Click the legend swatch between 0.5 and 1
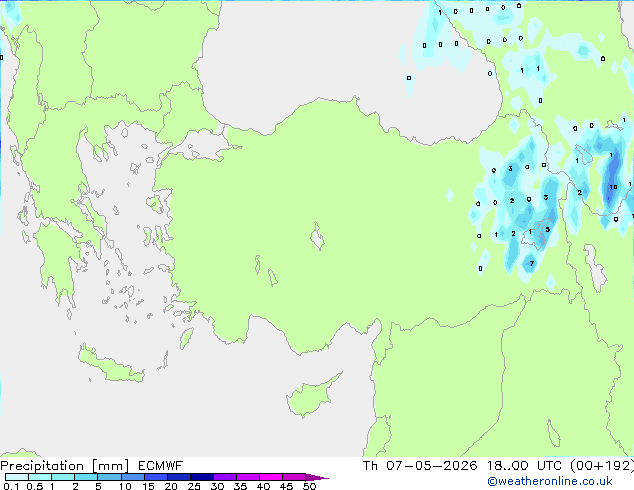Screen dimensions: 634x490 [x=40, y=477]
